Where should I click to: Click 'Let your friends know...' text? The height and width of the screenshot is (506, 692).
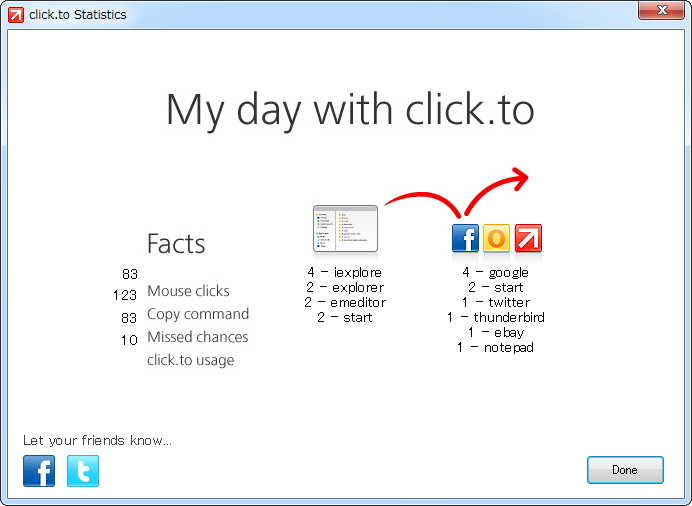pyautogui.click(x=98, y=440)
